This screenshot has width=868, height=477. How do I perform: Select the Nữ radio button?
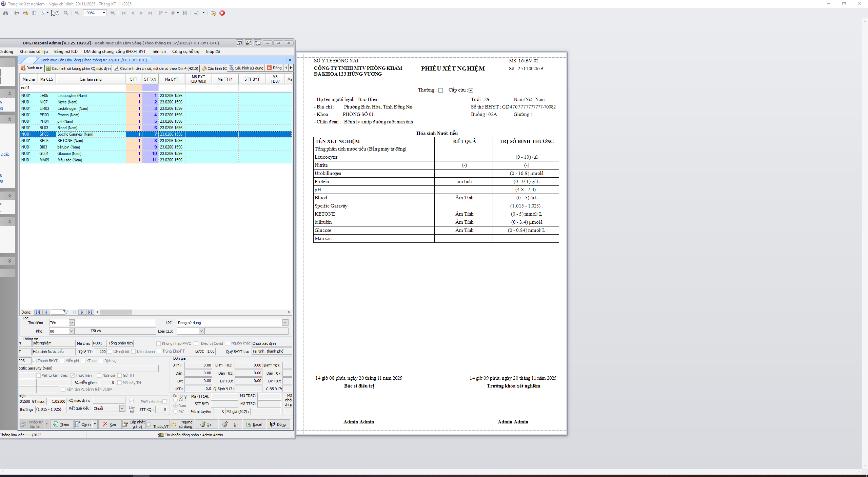(x=176, y=412)
